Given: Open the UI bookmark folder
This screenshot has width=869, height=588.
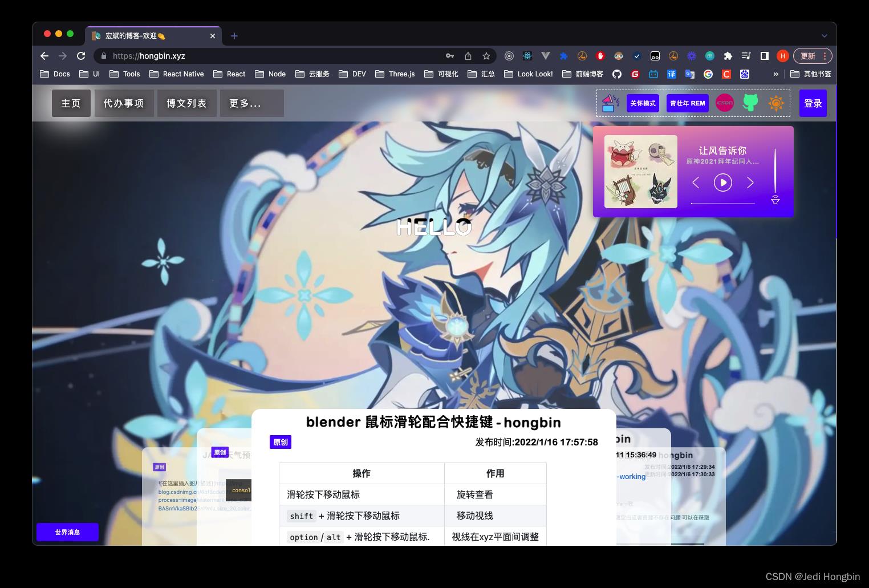Looking at the screenshot, I should [90, 74].
